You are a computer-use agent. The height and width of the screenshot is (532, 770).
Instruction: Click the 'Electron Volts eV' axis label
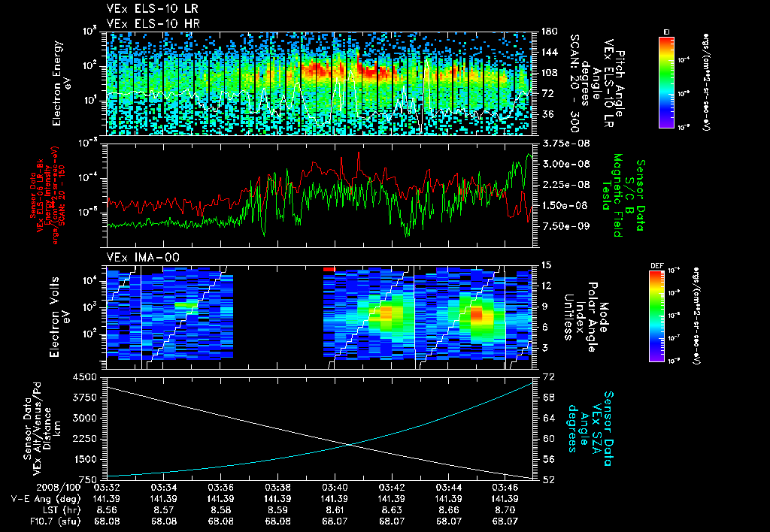pyautogui.click(x=60, y=317)
